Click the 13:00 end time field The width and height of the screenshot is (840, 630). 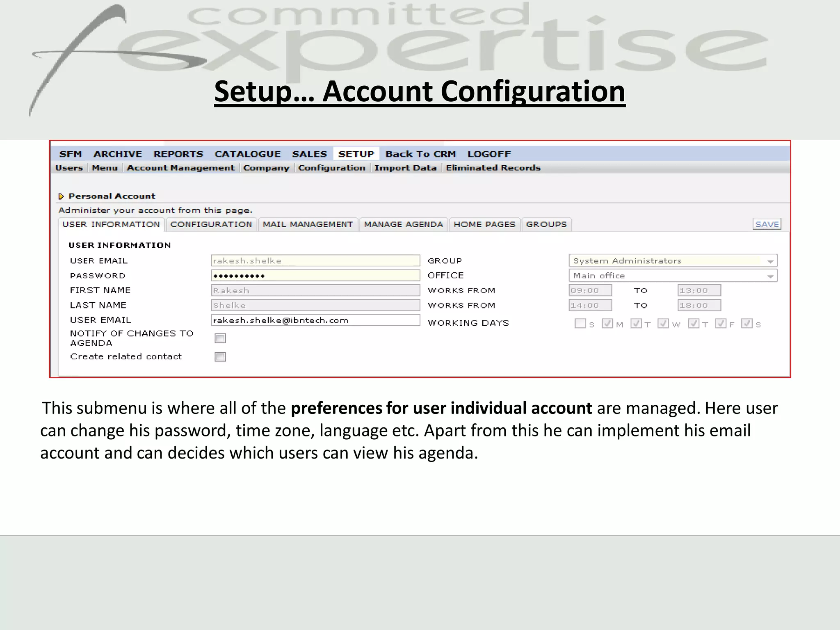pos(699,290)
